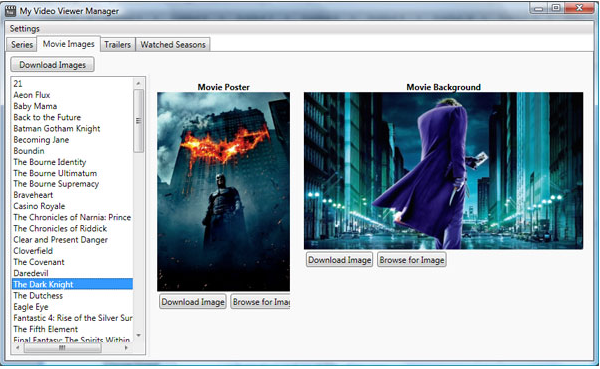This screenshot has height=369, width=600.
Task: Maximize the My Video Viewer Manager window
Action: click(556, 8)
